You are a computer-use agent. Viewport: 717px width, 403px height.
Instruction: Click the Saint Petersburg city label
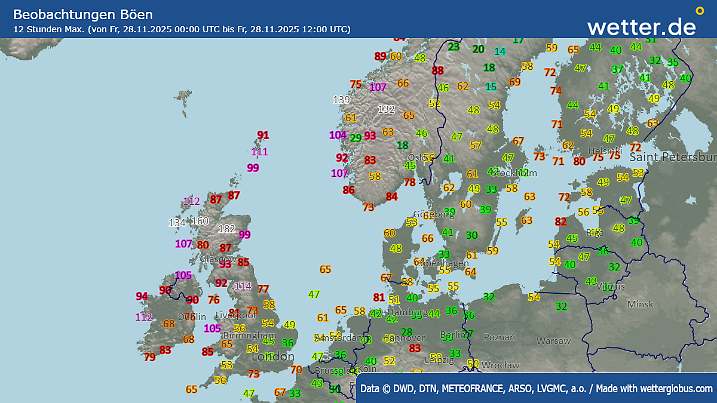pyautogui.click(x=674, y=157)
